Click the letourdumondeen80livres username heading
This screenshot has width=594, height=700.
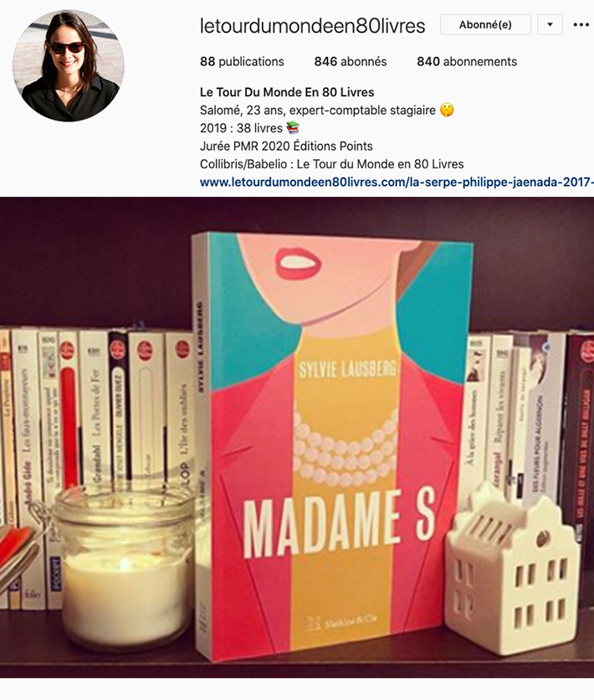pos(312,26)
